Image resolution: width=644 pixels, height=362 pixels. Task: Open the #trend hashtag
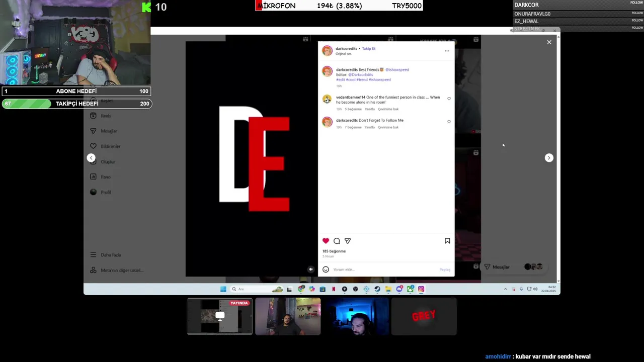362,80
